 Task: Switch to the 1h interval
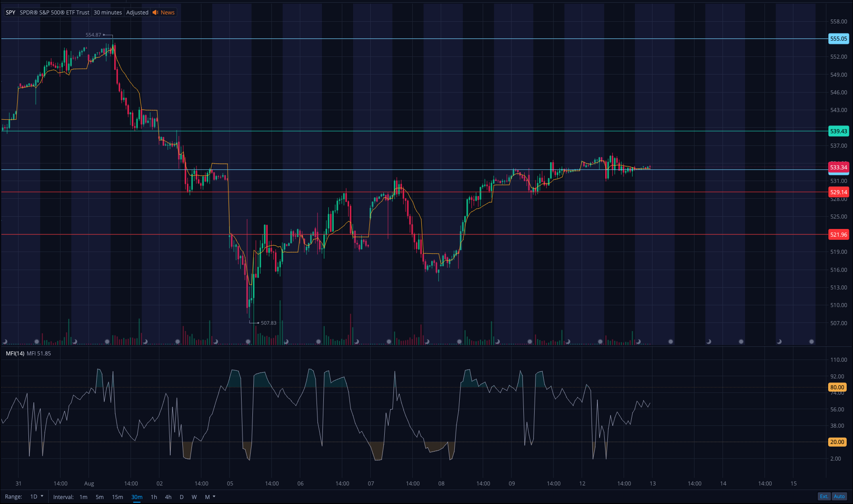click(154, 497)
